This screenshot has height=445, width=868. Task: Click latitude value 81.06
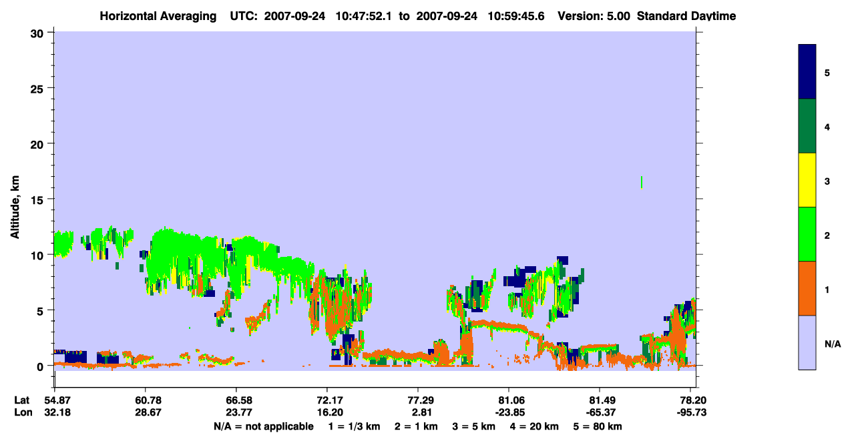[509, 400]
